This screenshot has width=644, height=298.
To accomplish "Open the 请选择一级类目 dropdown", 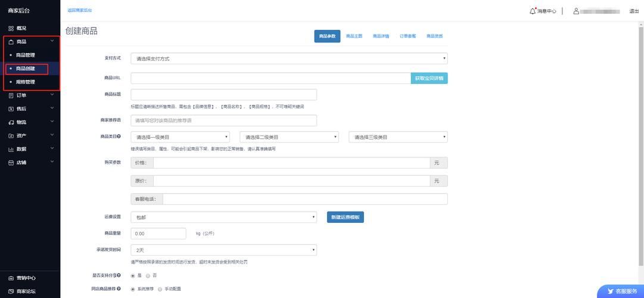I will [180, 137].
